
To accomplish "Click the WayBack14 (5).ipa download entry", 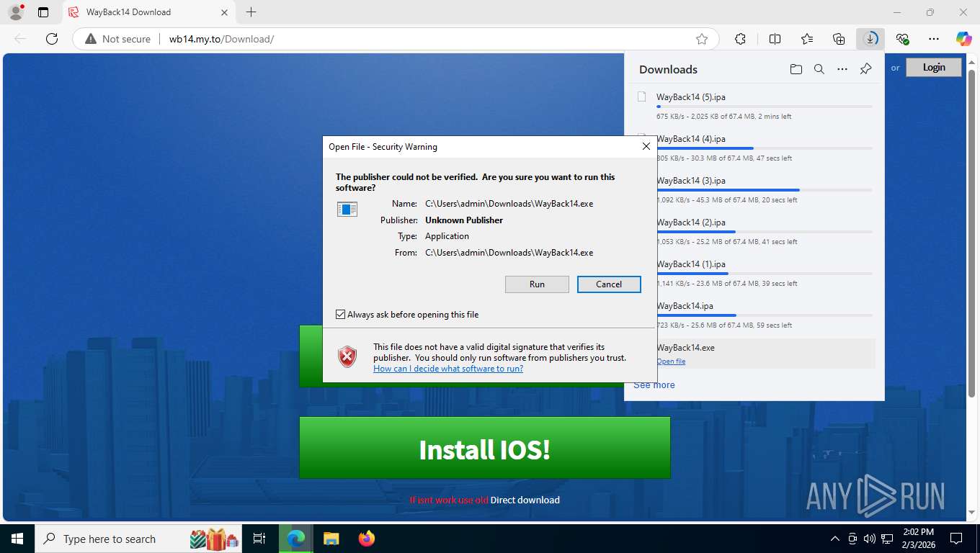I will point(754,106).
